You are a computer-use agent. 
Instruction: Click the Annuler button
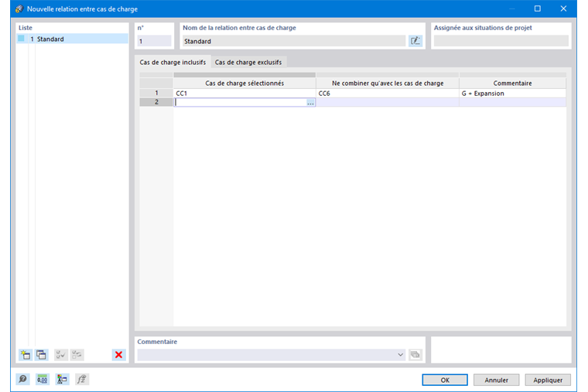tap(496, 380)
